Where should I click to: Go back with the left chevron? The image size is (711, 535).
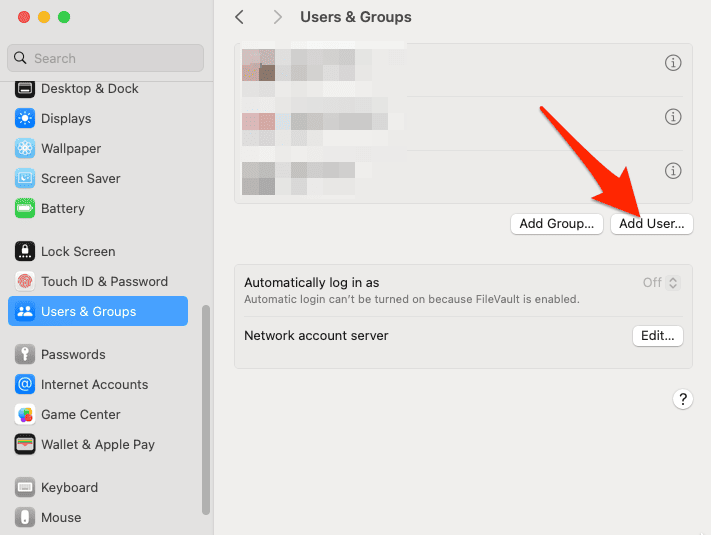(x=239, y=17)
